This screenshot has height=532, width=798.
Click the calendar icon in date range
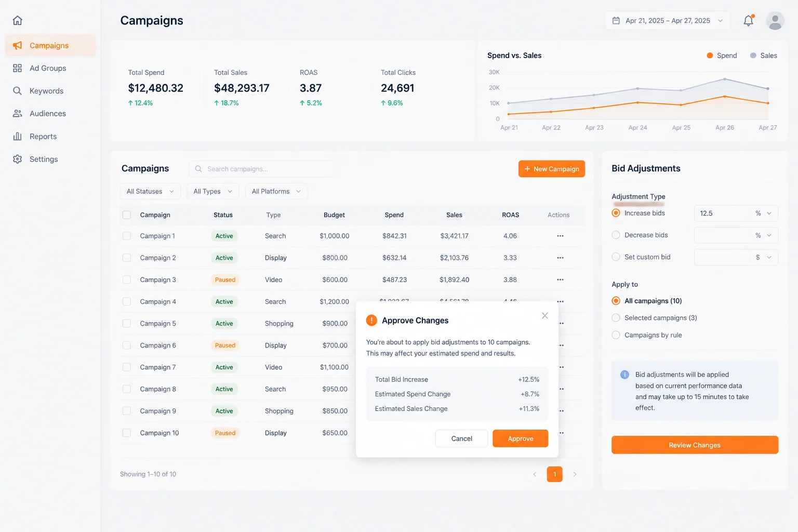[616, 21]
